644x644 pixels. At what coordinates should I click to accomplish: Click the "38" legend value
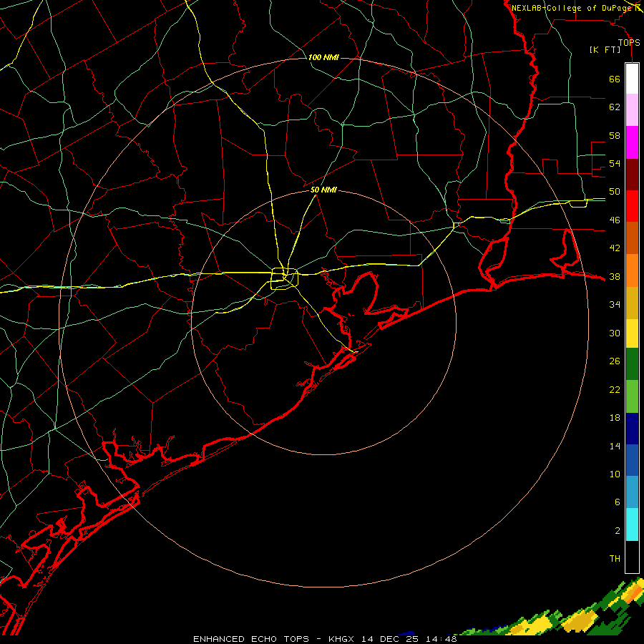click(x=615, y=277)
